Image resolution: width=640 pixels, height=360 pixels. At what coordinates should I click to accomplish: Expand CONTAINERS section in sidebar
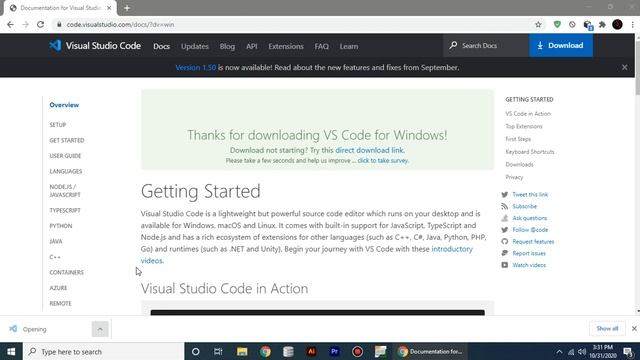67,273
